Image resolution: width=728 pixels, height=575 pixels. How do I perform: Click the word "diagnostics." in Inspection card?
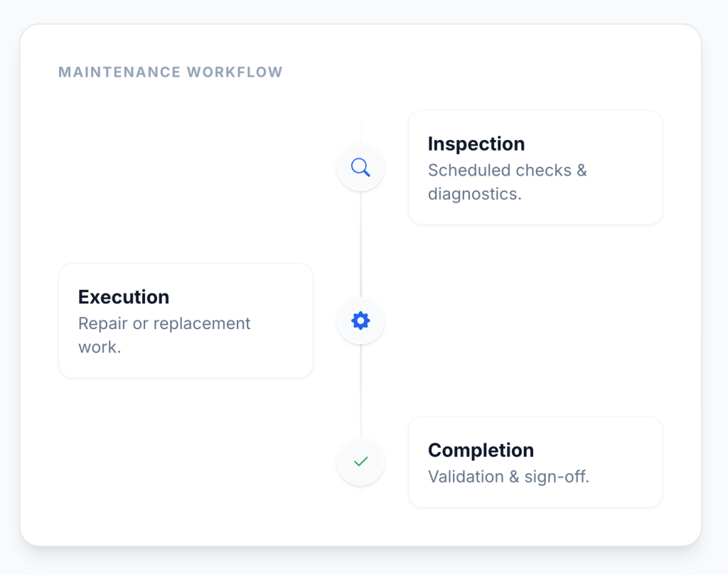pyautogui.click(x=474, y=194)
